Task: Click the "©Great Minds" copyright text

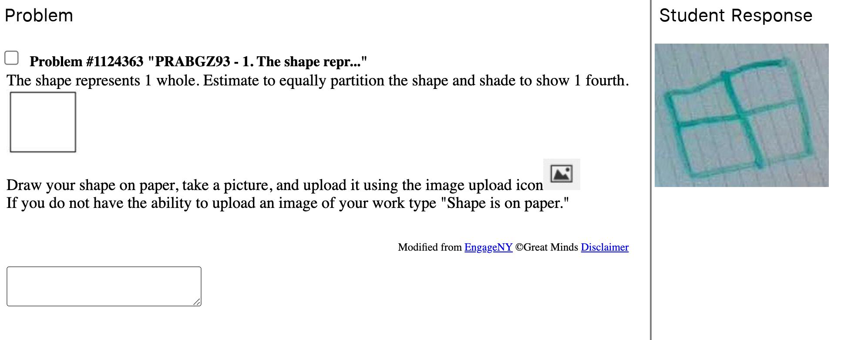Action: pos(546,247)
